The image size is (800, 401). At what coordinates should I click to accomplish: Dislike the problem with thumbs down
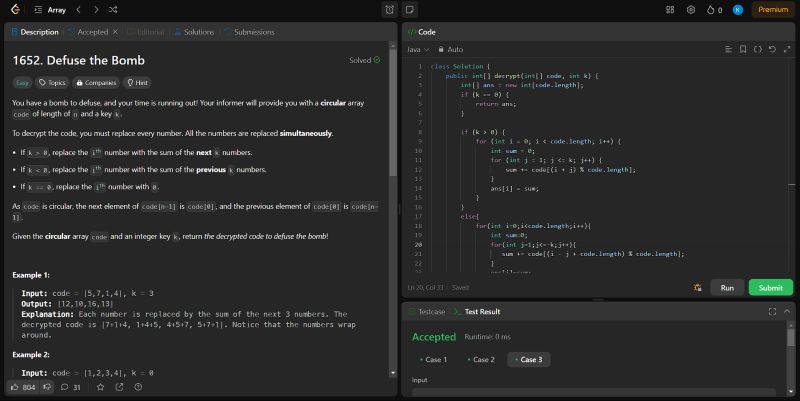point(47,387)
